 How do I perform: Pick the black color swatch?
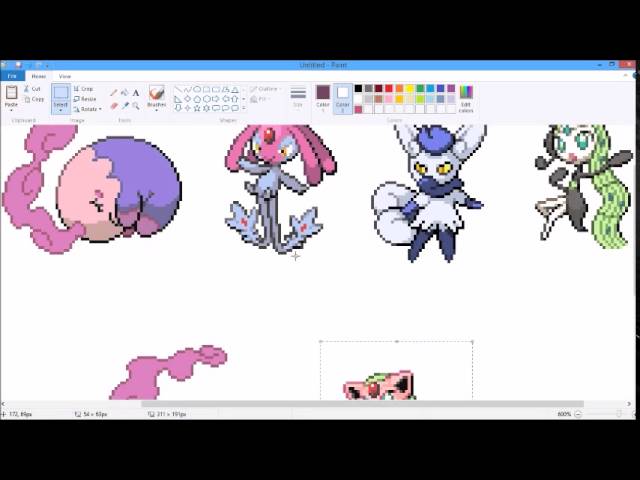click(358, 89)
